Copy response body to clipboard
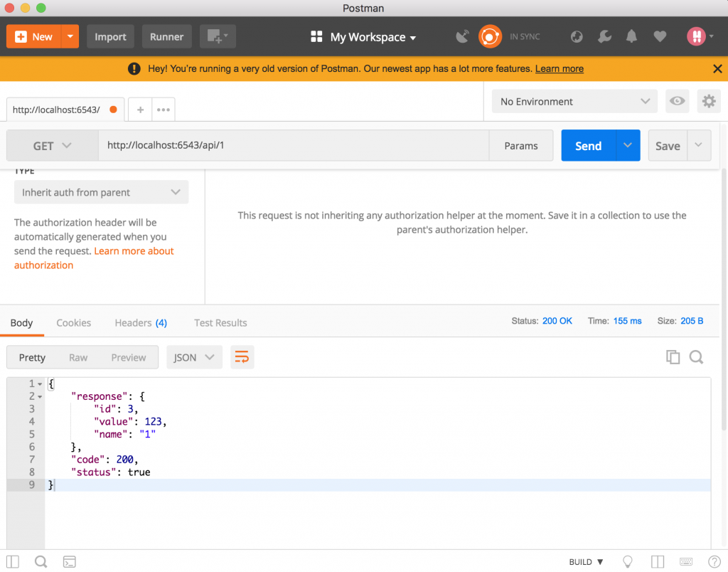Image resolution: width=728 pixels, height=572 pixels. point(673,357)
